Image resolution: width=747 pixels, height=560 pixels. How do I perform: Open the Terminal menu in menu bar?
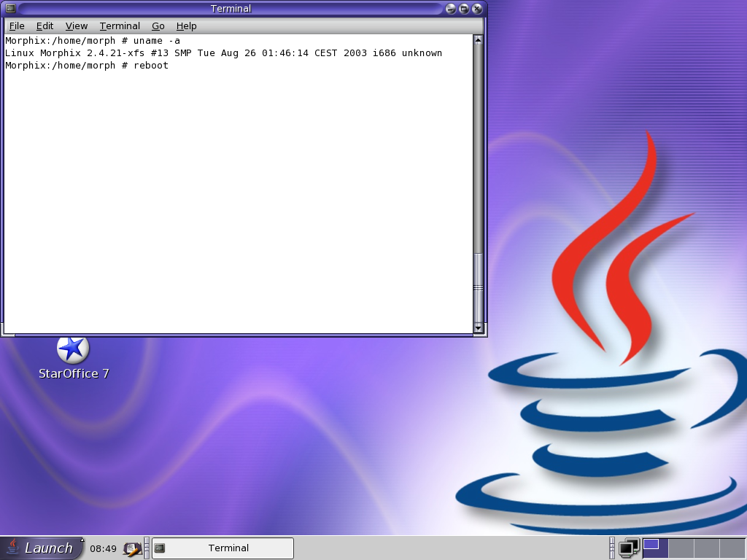[120, 26]
